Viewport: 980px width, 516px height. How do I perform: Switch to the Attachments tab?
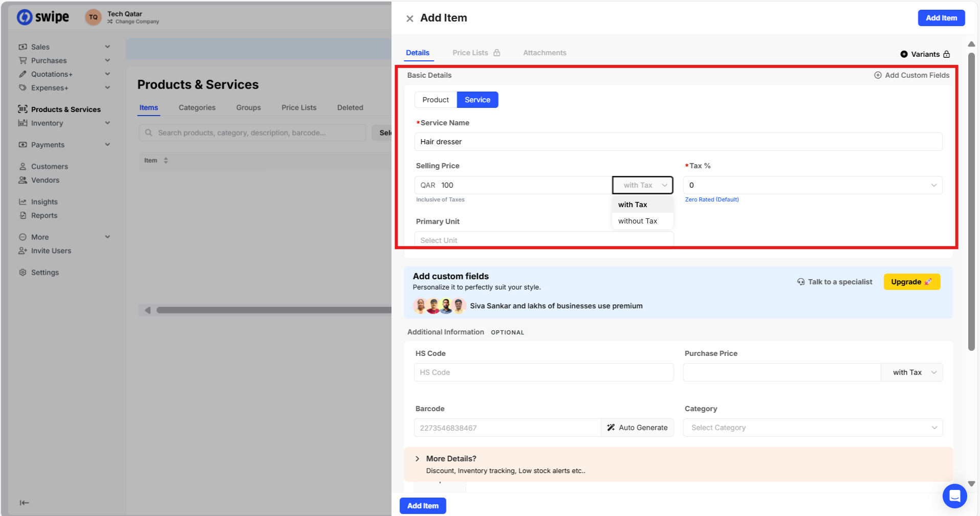coord(545,53)
